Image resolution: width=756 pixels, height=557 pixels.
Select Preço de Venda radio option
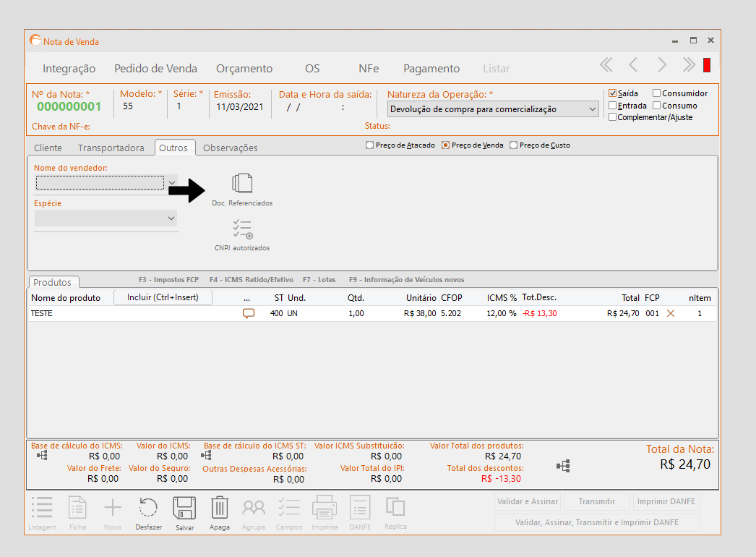click(445, 145)
